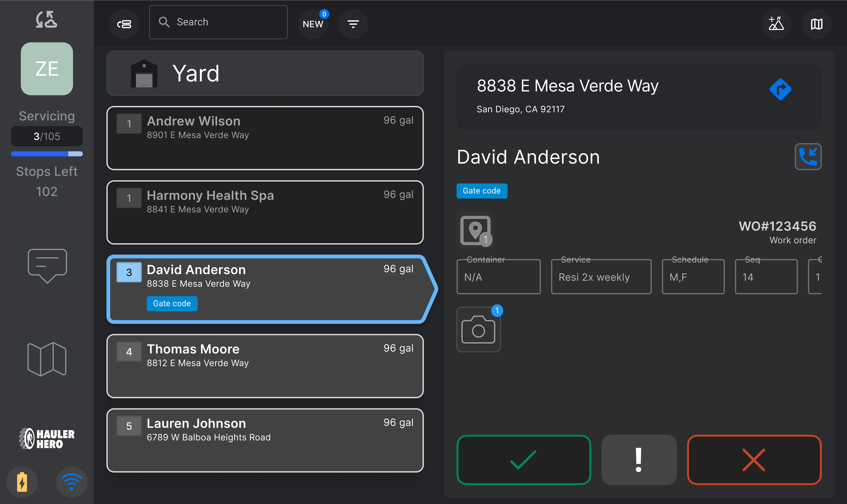Click the WO#123456 work order text
The width and height of the screenshot is (847, 504).
[x=777, y=226]
